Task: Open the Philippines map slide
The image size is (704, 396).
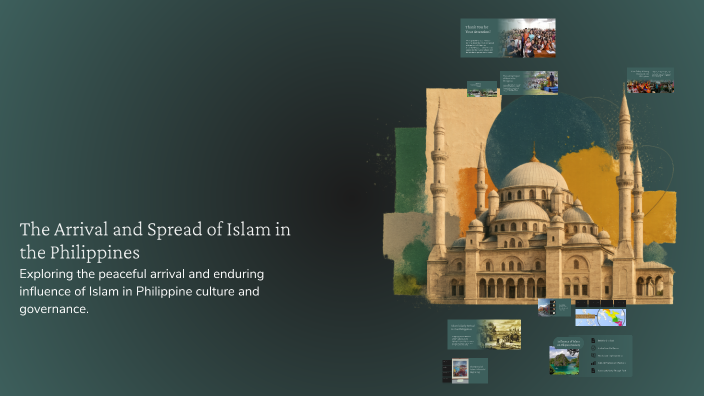Action: point(600,313)
